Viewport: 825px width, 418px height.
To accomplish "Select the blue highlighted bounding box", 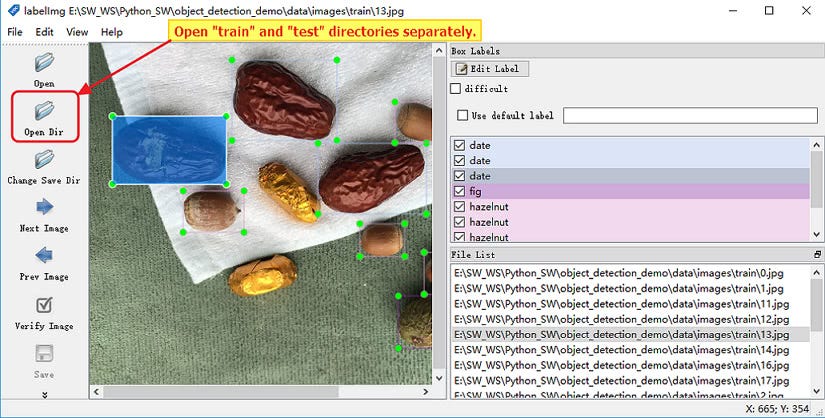I will (x=169, y=150).
